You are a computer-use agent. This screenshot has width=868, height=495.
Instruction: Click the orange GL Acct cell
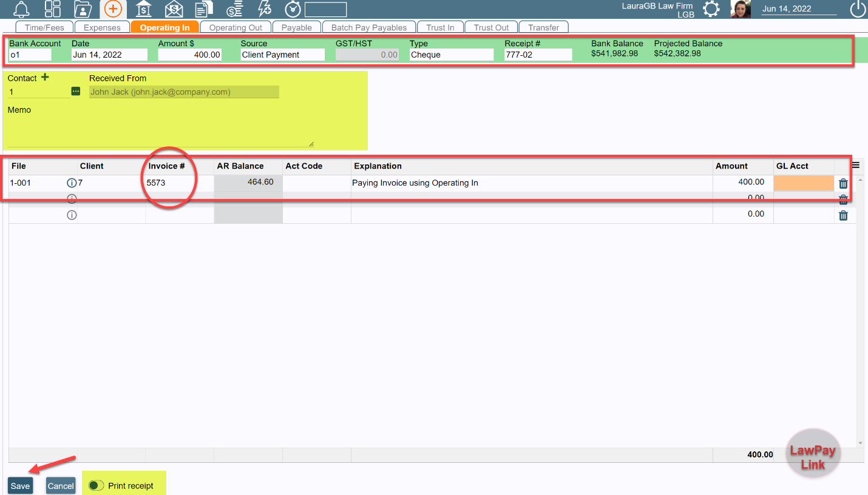pos(804,183)
